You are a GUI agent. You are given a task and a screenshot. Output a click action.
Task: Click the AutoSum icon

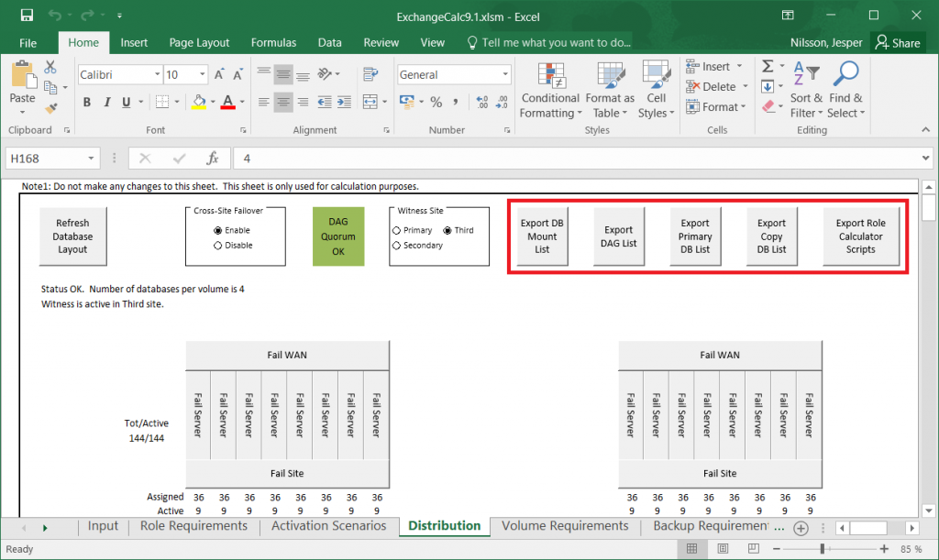(767, 65)
